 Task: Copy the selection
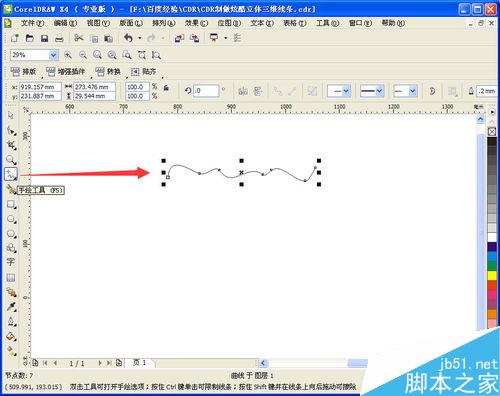coord(94,39)
